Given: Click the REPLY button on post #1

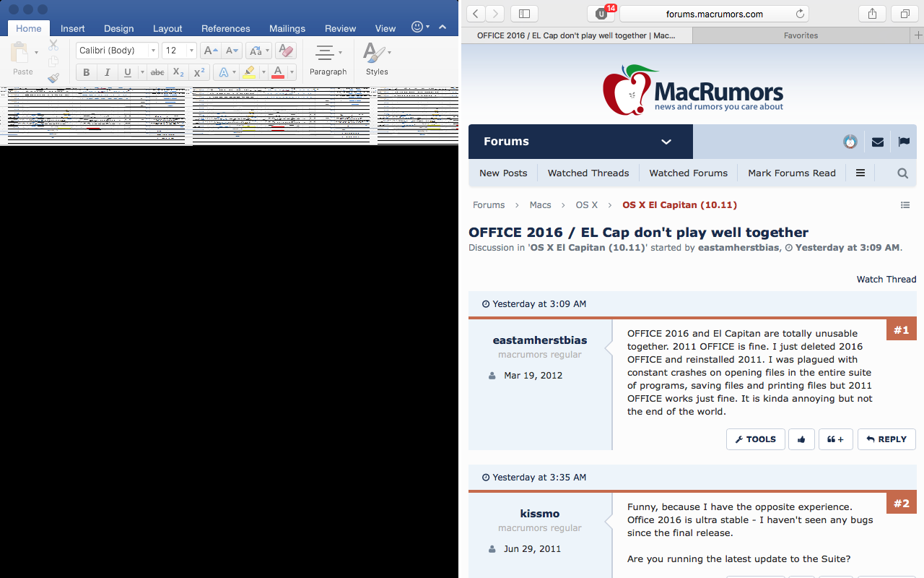Looking at the screenshot, I should [886, 439].
